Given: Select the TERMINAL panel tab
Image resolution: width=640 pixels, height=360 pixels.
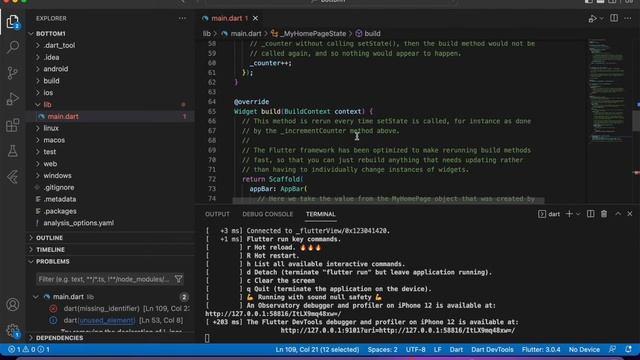Looking at the screenshot, I should pos(320,214).
